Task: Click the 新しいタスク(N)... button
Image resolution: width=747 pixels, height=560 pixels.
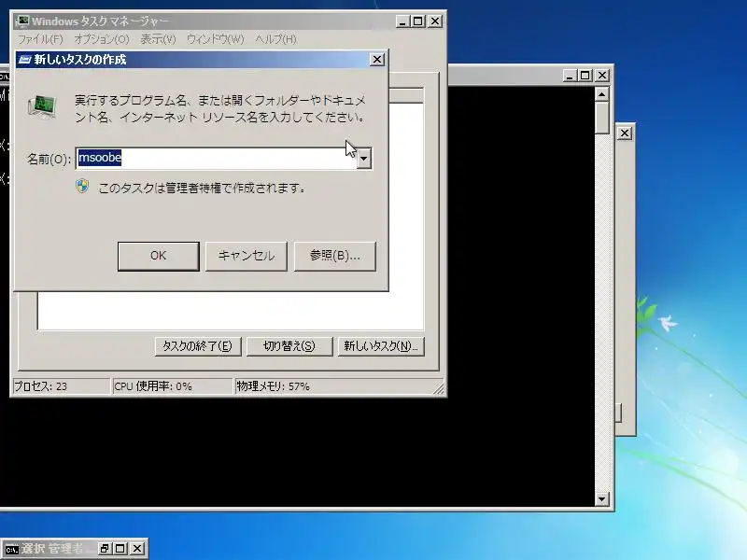Action: 381,346
